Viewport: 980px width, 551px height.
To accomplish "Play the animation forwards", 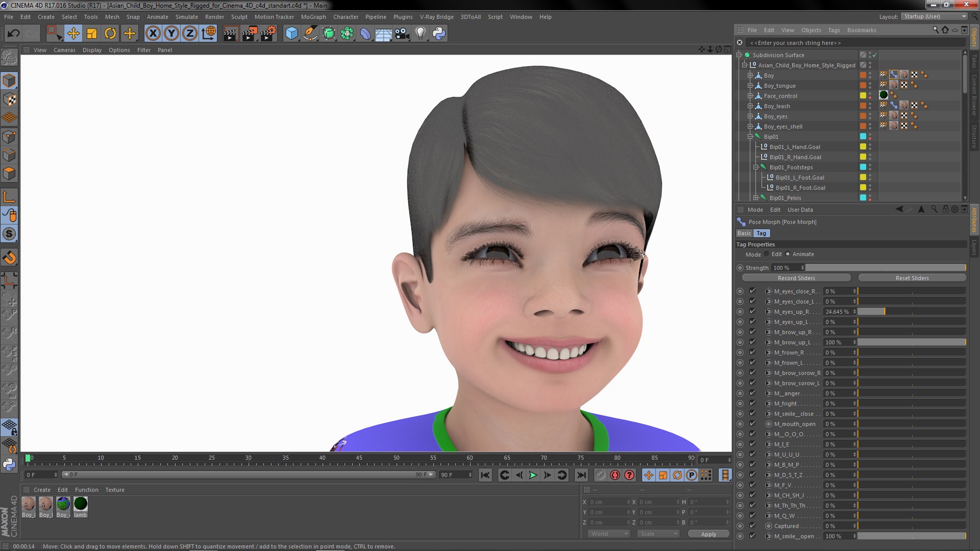I will coord(533,475).
